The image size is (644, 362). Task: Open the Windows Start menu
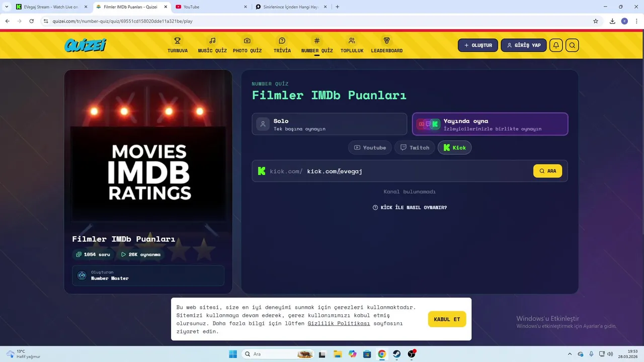[x=233, y=354]
